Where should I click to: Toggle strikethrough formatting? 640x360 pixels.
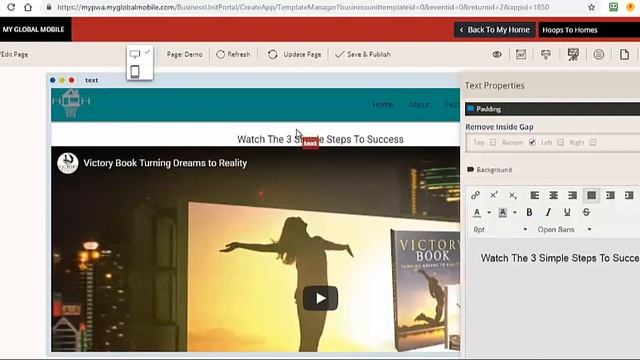click(x=586, y=212)
